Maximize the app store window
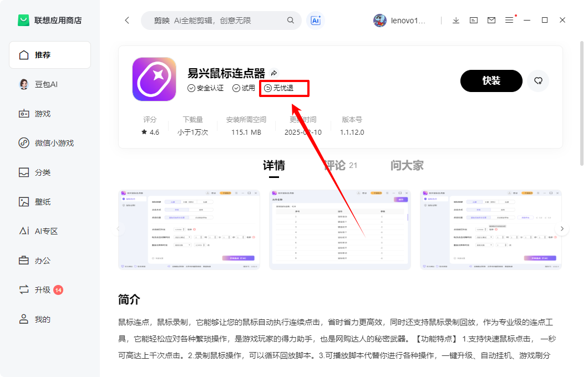Image resolution: width=588 pixels, height=377 pixels. [545, 21]
